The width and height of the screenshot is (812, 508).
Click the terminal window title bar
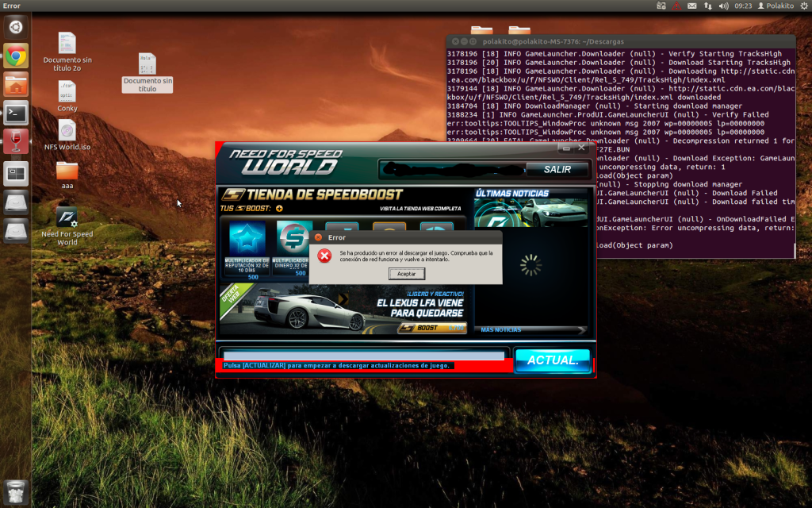[621, 41]
